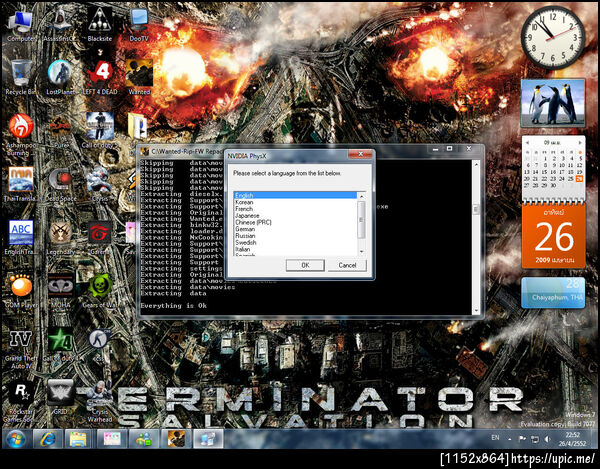Select the Rockstar Games Social icon

pyautogui.click(x=21, y=402)
